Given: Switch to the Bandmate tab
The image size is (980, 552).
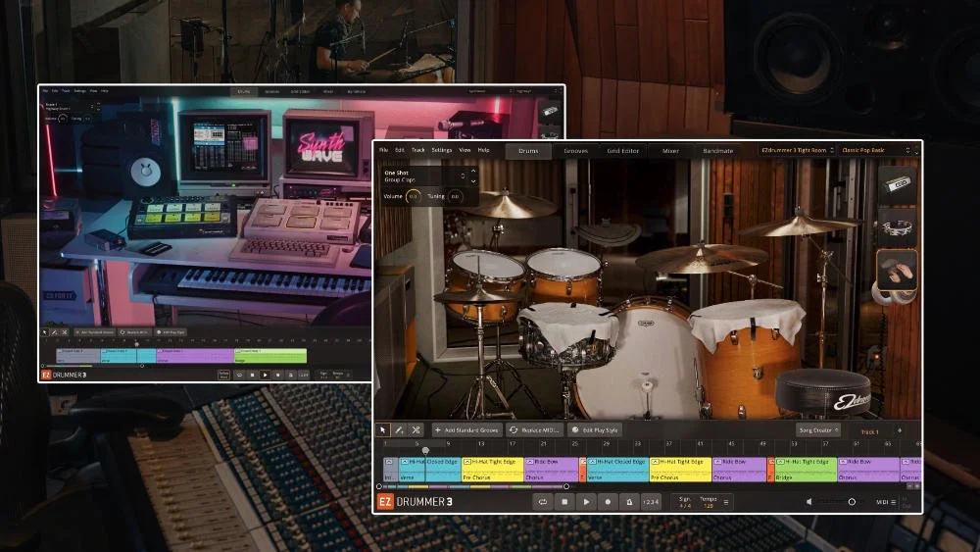Looking at the screenshot, I should pos(717,151).
